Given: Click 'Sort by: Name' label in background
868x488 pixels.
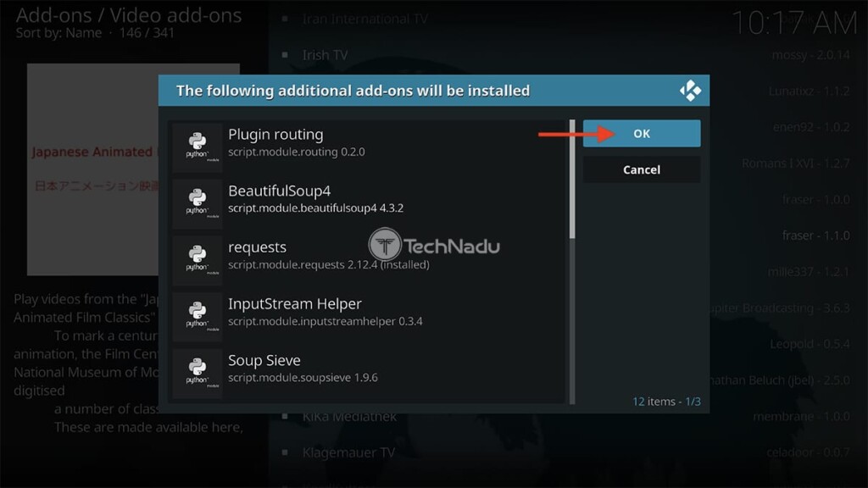Looking at the screenshot, I should point(58,33).
